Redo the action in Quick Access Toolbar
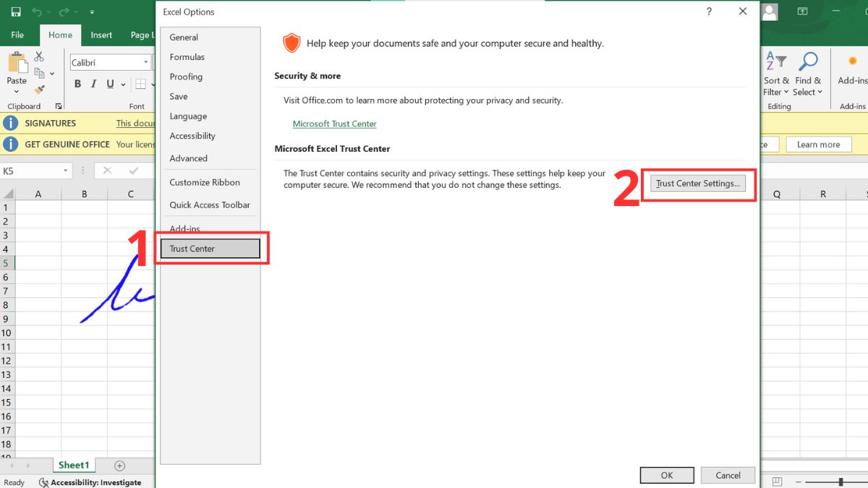This screenshot has height=488, width=868. coord(64,12)
